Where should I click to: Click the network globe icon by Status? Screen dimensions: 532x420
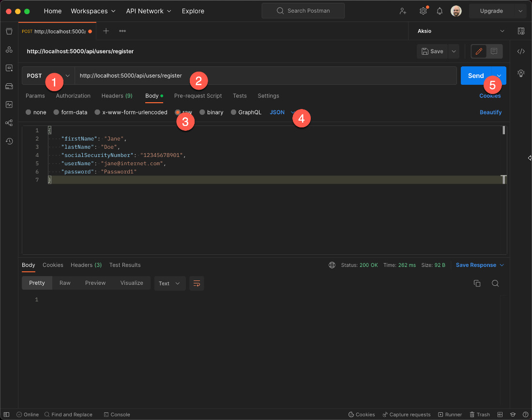pyautogui.click(x=332, y=265)
